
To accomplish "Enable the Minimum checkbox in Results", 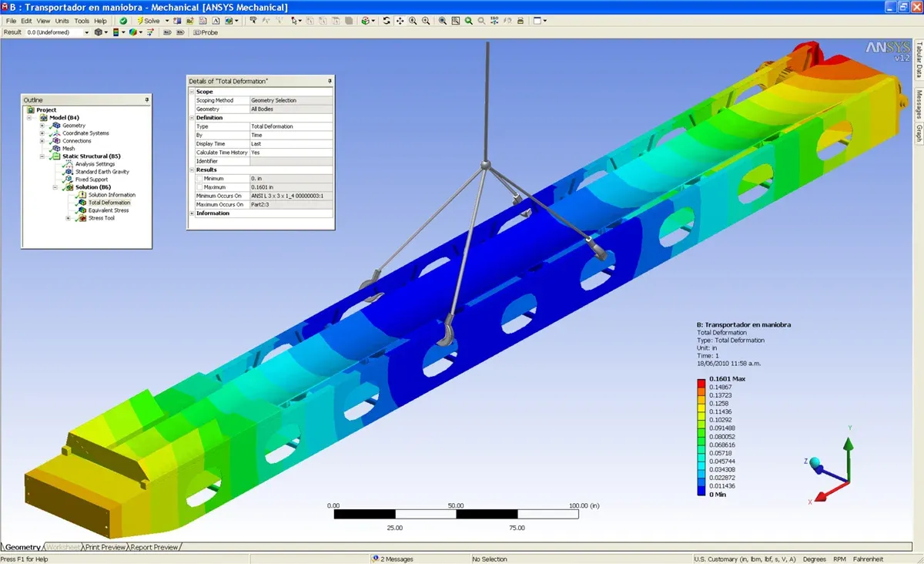I will [200, 179].
